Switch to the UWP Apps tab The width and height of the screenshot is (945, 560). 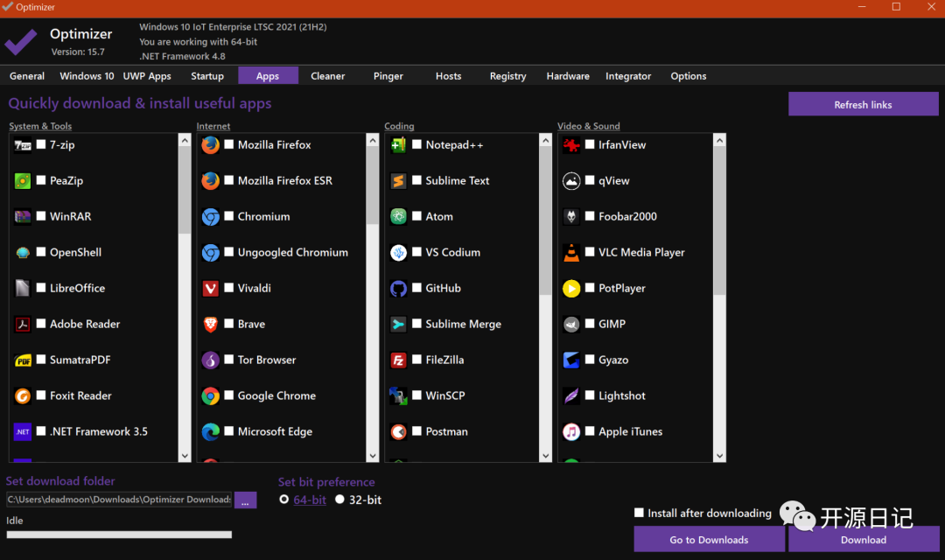(x=147, y=76)
